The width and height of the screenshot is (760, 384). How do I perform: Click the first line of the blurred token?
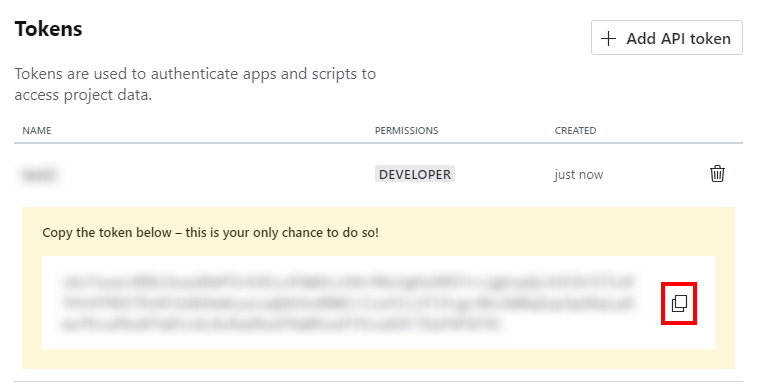click(x=348, y=282)
